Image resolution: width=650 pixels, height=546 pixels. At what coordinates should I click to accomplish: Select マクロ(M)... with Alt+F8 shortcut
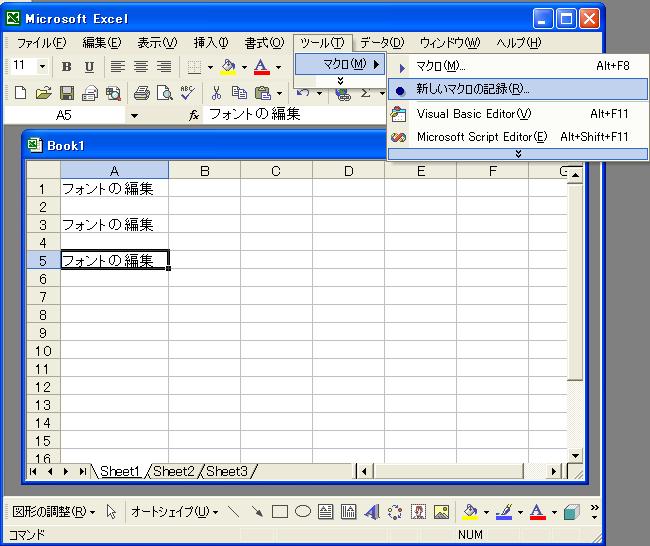[x=518, y=66]
